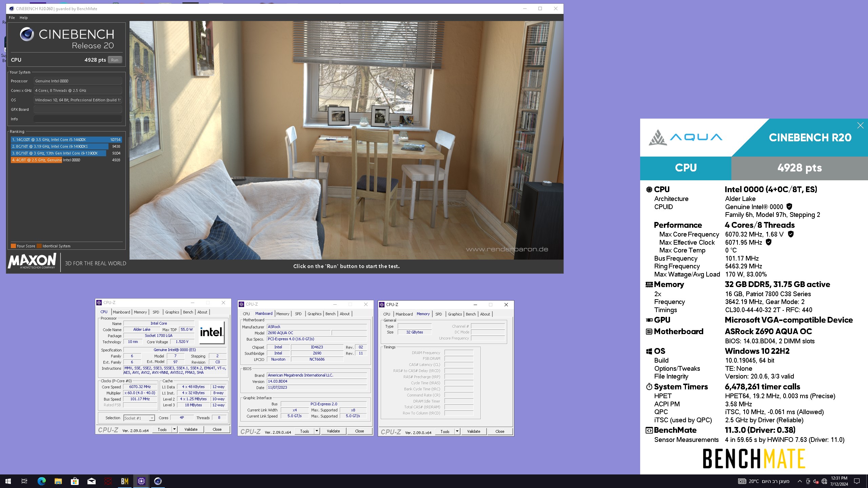Open Task View from taskbar
The height and width of the screenshot is (488, 868).
(24, 481)
